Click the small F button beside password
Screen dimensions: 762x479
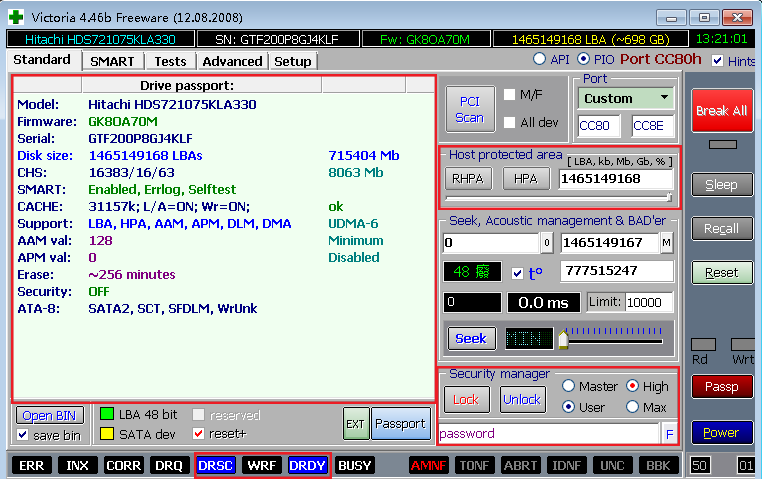pos(670,434)
